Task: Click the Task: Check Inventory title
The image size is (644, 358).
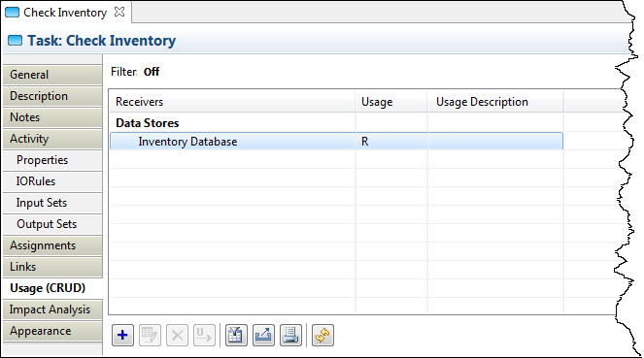Action: point(101,41)
